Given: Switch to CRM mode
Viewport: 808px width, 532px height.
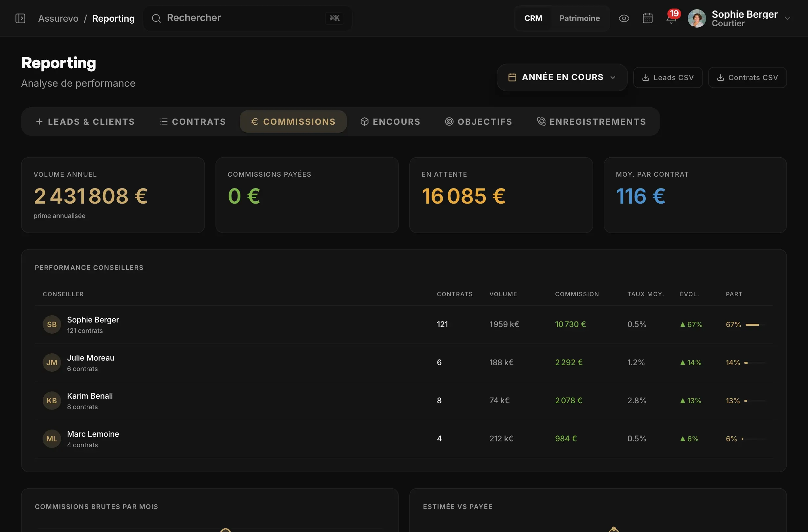Looking at the screenshot, I should coord(533,18).
